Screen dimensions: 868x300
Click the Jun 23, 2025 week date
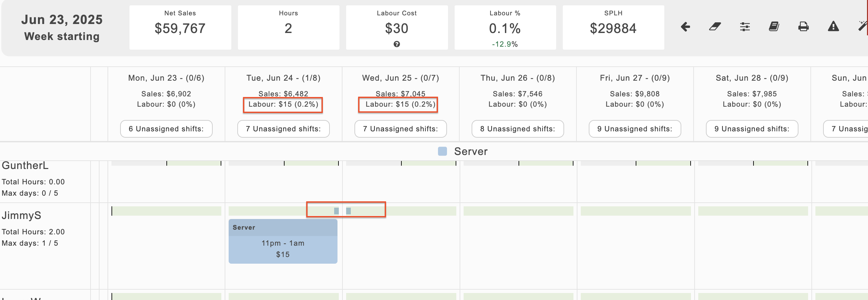coord(62,20)
